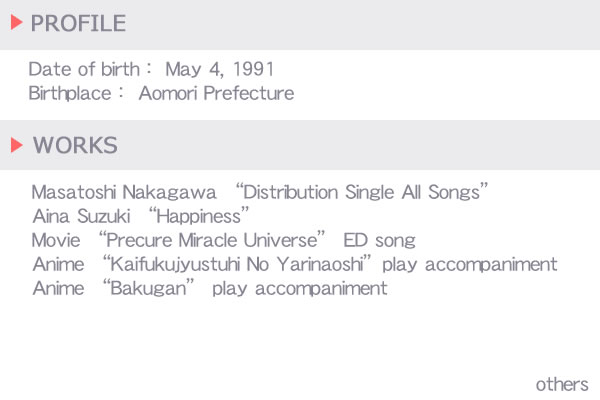Click the red triangle beside PROFILE

pyautogui.click(x=16, y=22)
